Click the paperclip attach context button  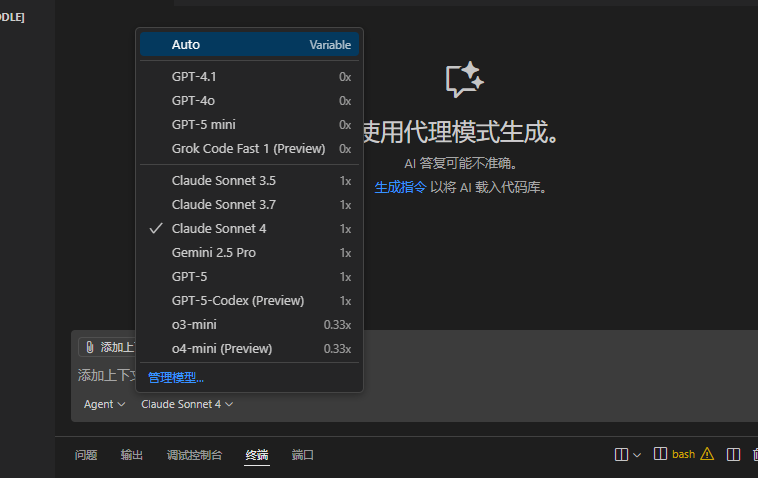click(x=90, y=347)
